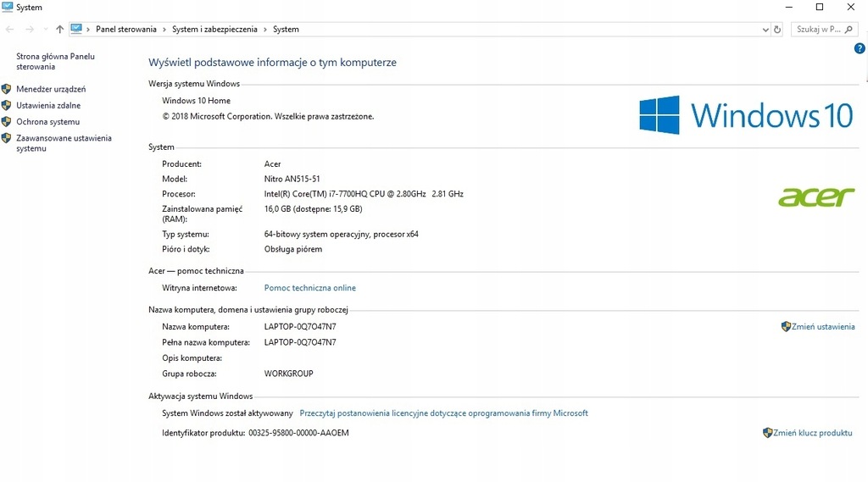The height and width of the screenshot is (482, 868).
Task: Click the Zmień ustawienia link
Action: point(823,326)
